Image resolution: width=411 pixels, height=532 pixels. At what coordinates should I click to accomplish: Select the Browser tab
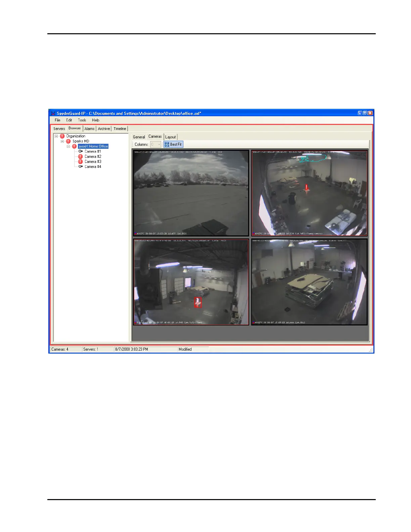pos(75,128)
